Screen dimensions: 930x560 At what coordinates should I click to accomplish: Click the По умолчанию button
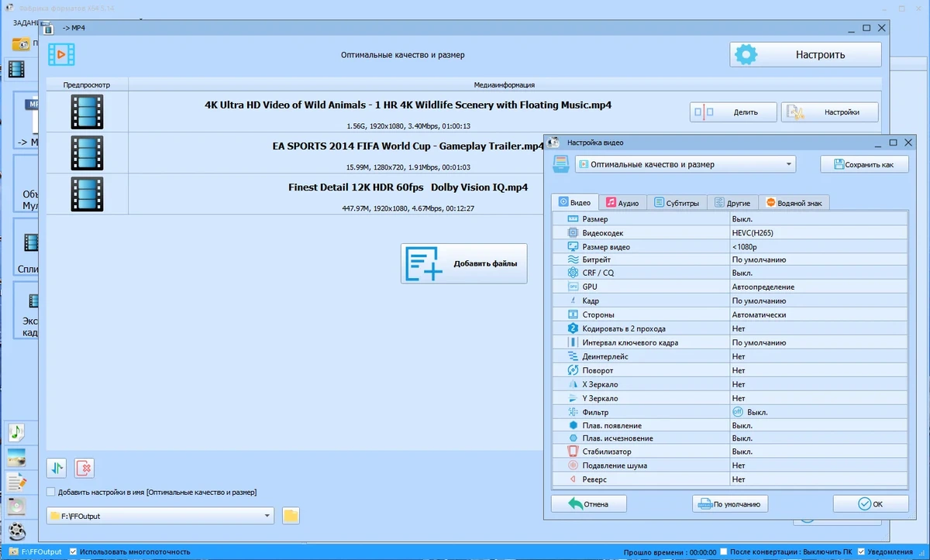[x=730, y=503]
